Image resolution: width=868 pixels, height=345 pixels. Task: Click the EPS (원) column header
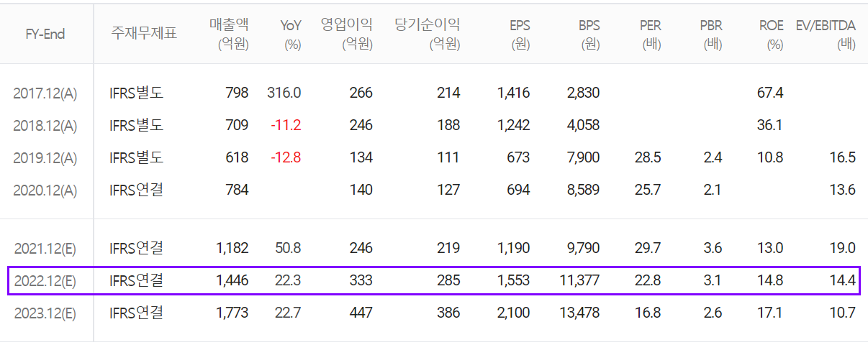(x=518, y=34)
